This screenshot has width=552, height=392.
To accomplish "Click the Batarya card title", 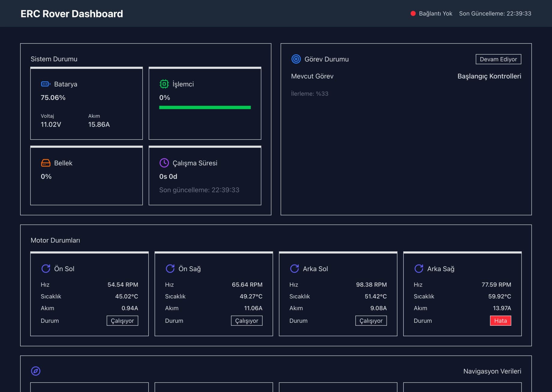I will pos(66,84).
